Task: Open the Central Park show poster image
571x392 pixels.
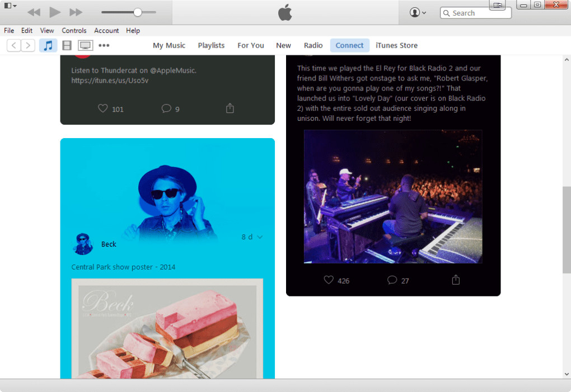Action: 167,328
